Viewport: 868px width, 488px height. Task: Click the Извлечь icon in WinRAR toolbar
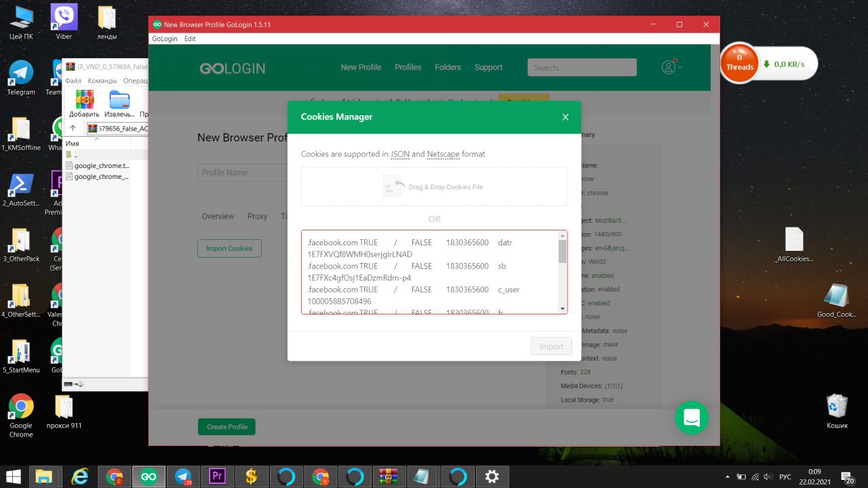click(119, 104)
